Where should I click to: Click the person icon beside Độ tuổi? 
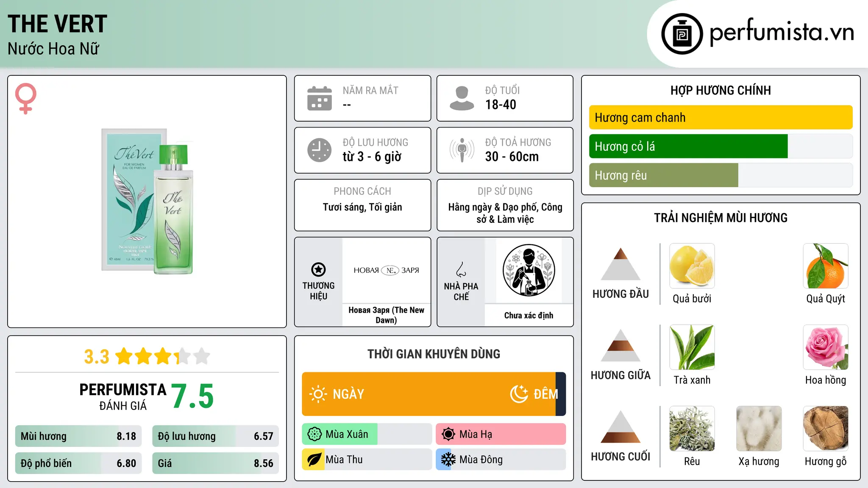click(x=462, y=98)
